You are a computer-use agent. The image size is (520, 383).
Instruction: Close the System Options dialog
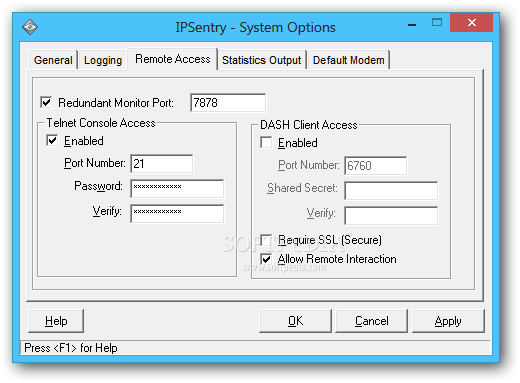(x=471, y=23)
